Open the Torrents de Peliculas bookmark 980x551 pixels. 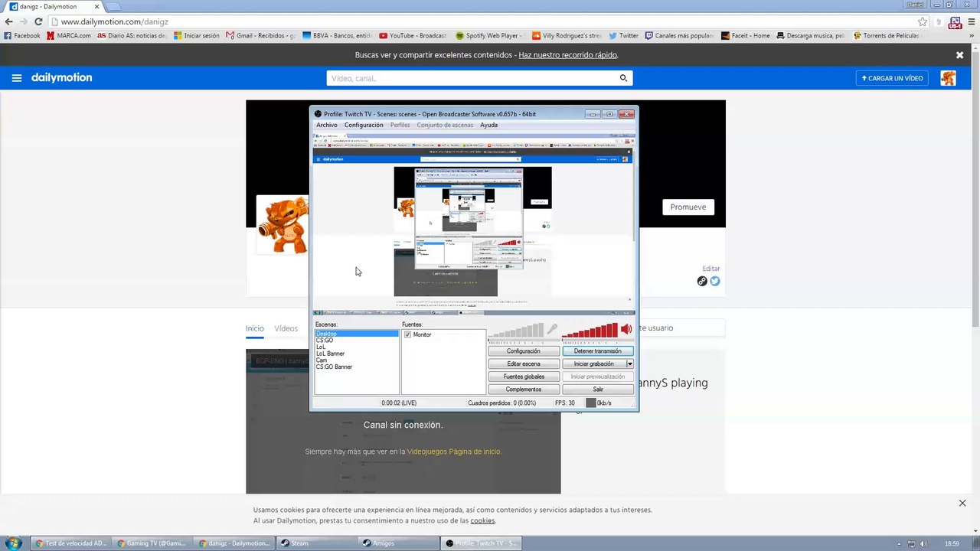point(887,35)
